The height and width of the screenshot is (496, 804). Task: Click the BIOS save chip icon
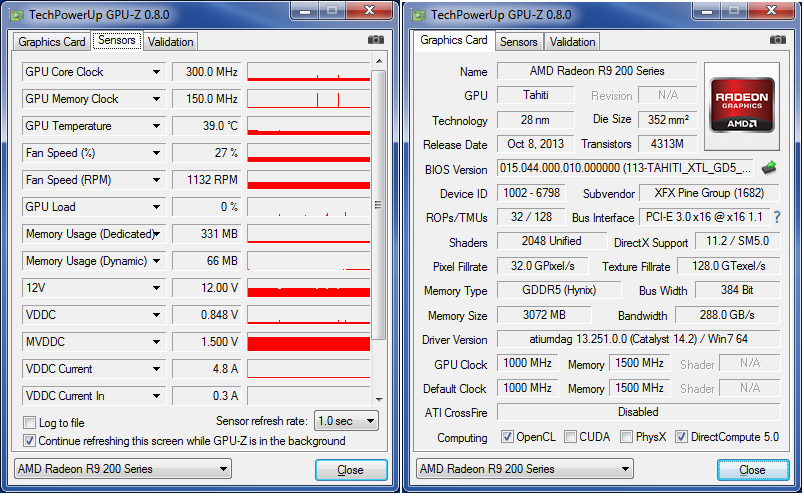click(769, 168)
